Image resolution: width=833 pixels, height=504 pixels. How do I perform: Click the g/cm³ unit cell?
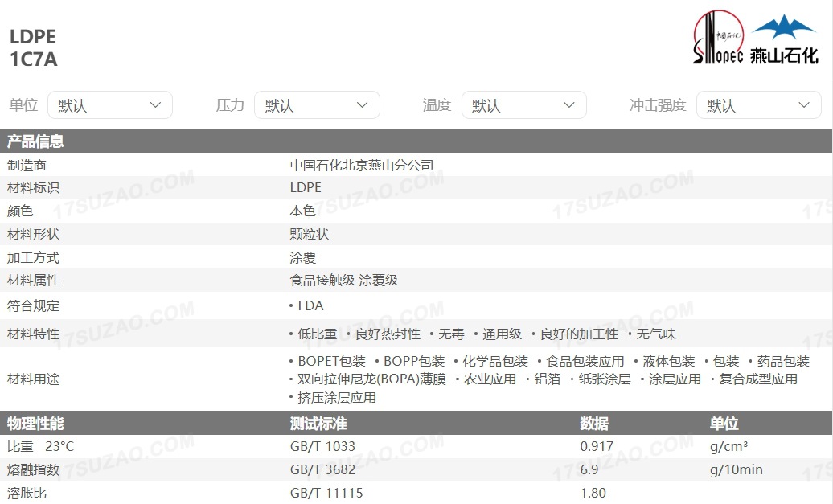pyautogui.click(x=728, y=446)
